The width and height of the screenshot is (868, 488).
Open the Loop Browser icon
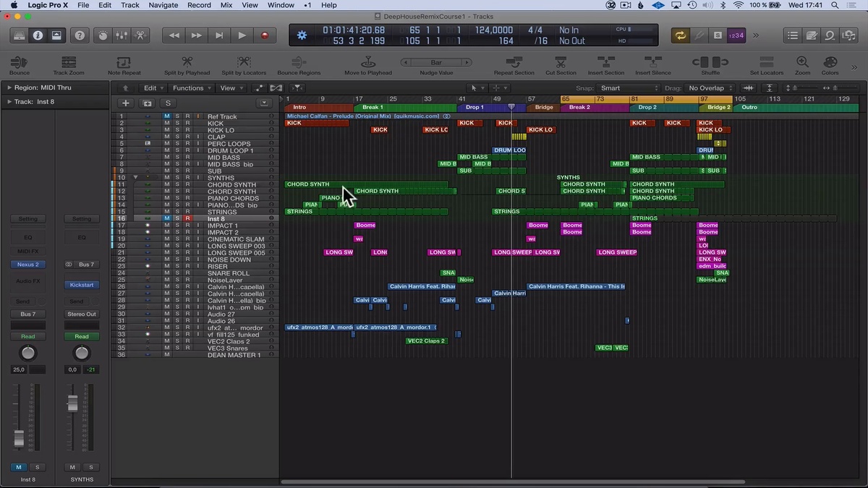[x=830, y=35]
